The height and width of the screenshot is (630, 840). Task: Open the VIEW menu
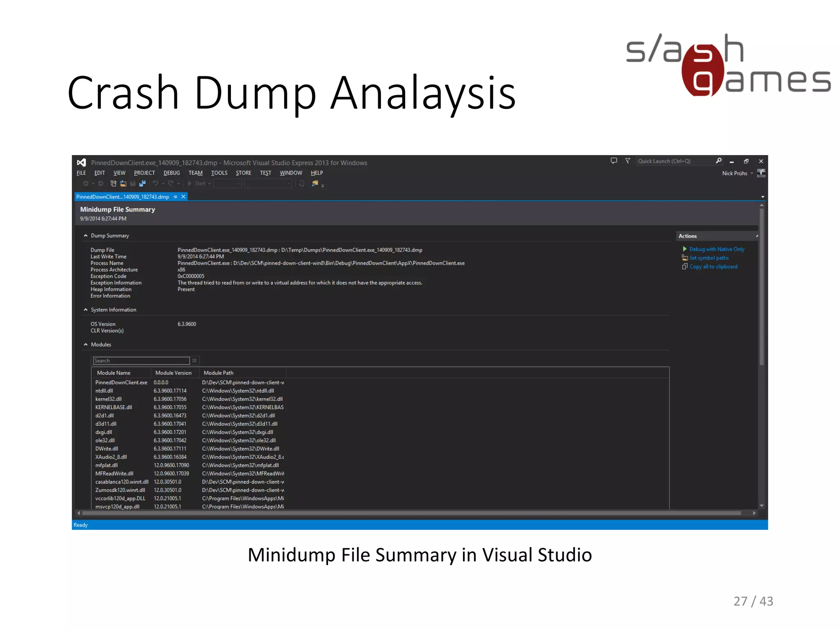click(119, 173)
